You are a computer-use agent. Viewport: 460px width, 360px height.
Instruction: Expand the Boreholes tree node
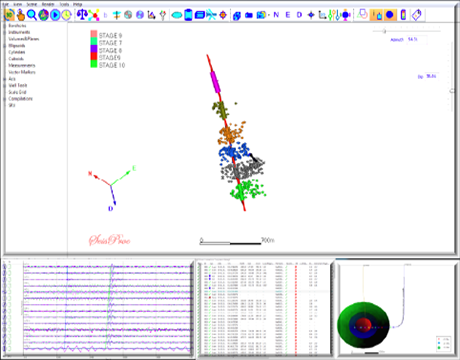pyautogui.click(x=4, y=26)
